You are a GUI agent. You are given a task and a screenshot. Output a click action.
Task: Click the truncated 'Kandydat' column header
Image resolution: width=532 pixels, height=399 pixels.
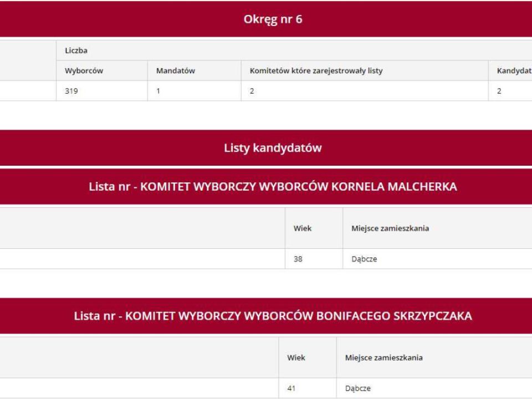[x=514, y=70]
